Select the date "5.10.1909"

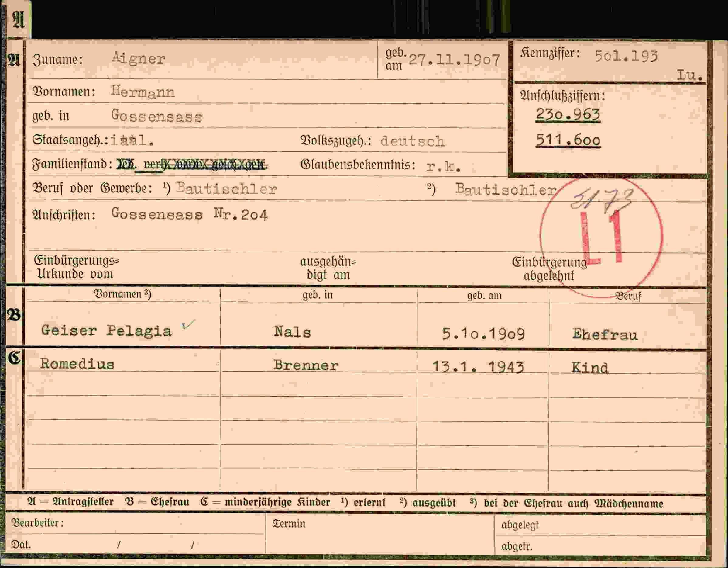[x=483, y=334]
